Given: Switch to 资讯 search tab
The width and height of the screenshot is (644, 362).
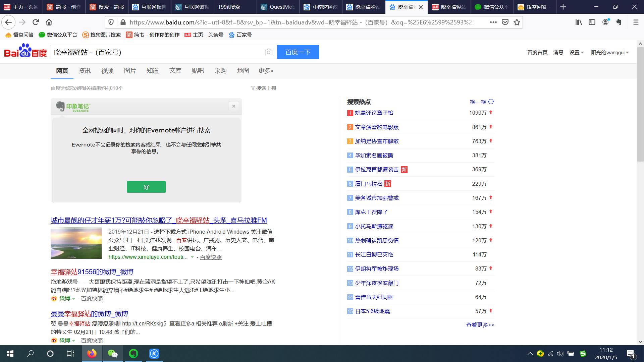Looking at the screenshot, I should pos(85,71).
